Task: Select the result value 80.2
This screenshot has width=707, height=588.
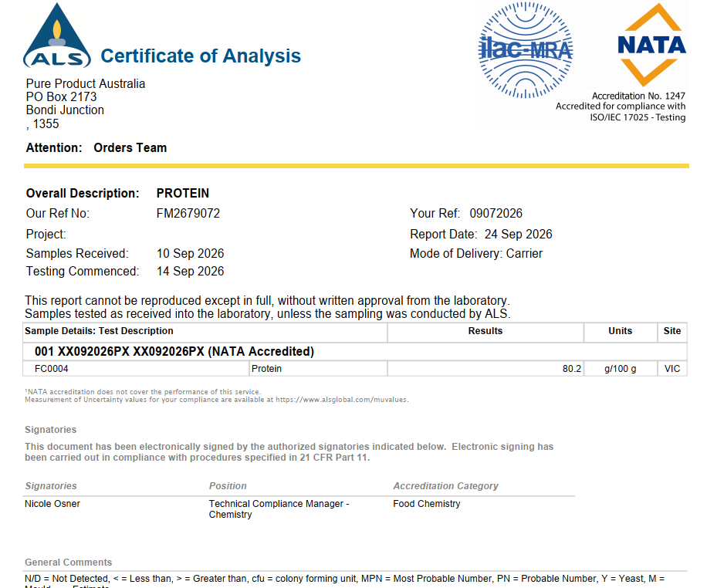Action: 572,369
